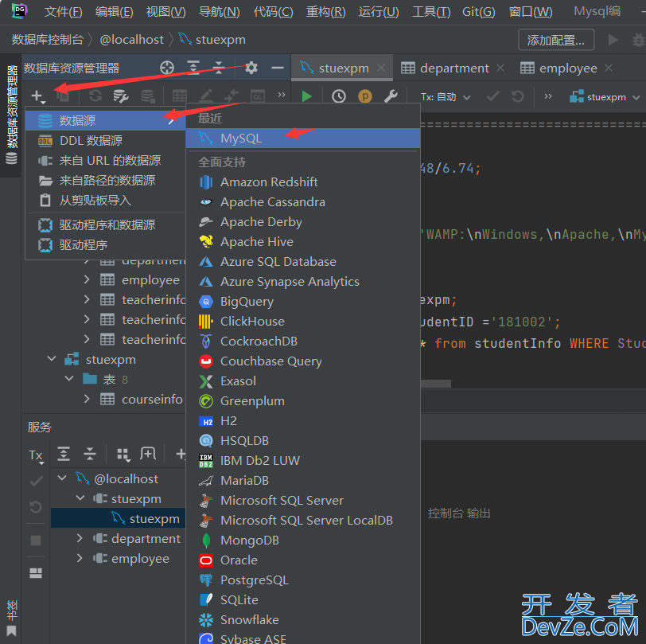Click the open in new tab icon in Services
The image size is (646, 644).
147,454
